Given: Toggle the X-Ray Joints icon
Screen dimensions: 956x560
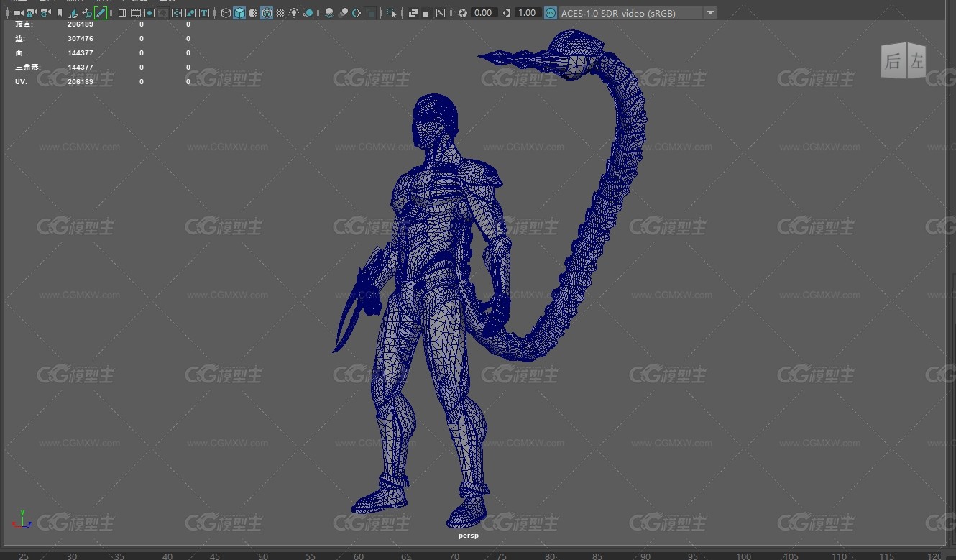Looking at the screenshot, I should coord(441,13).
